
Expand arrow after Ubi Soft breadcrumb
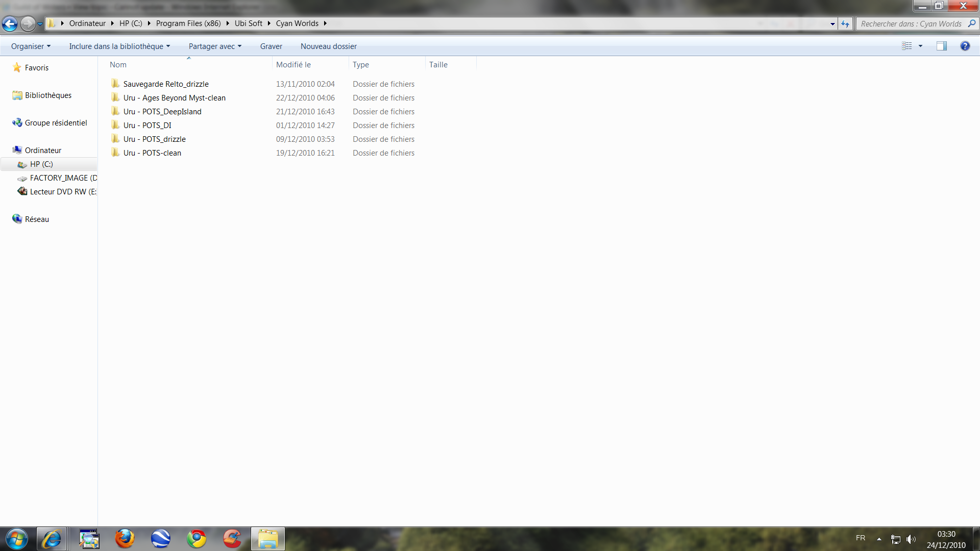269,23
